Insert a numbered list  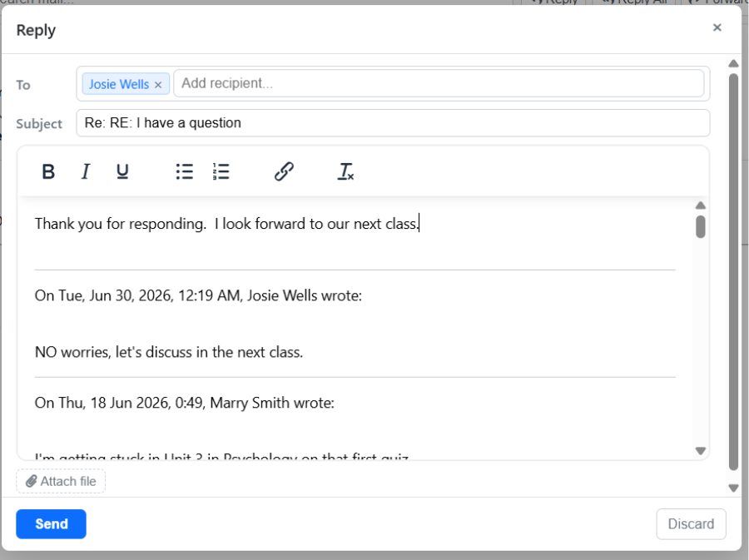click(221, 171)
